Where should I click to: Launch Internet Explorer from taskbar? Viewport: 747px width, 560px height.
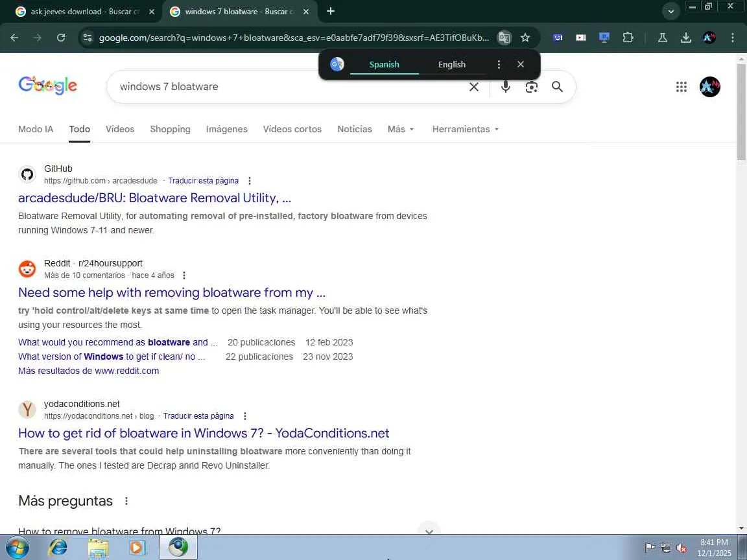coord(58,547)
